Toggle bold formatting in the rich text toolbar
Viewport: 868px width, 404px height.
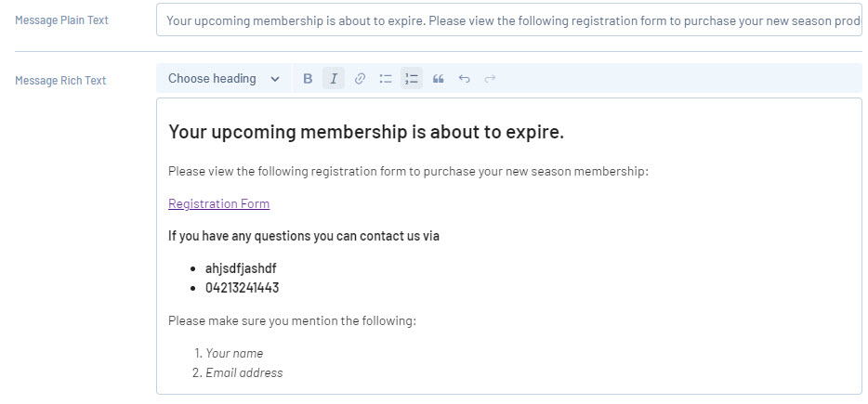point(308,79)
